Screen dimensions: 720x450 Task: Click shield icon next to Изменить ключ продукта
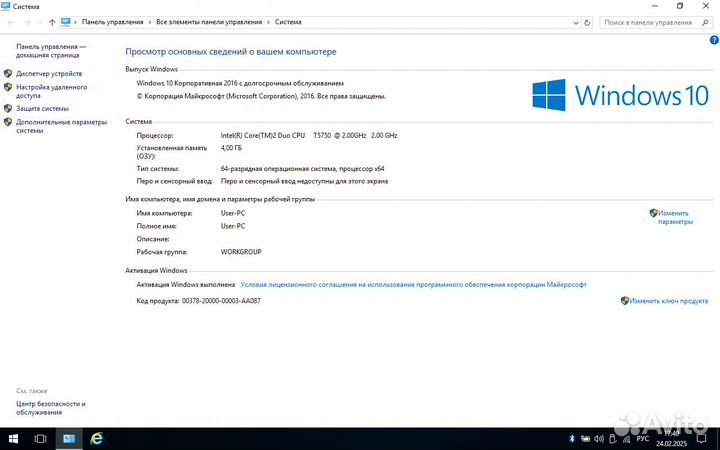click(624, 300)
